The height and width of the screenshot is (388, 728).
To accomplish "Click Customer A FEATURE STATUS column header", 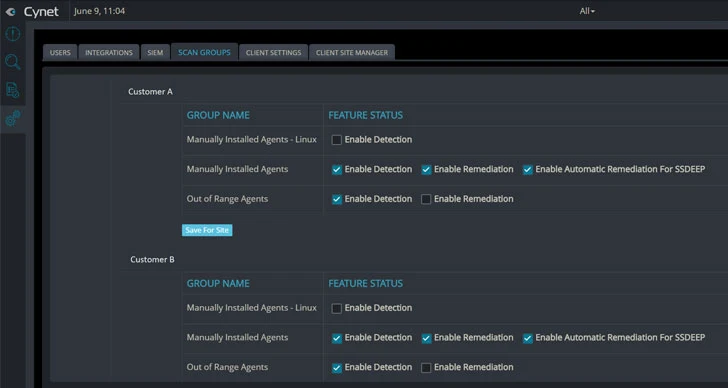I will 365,115.
